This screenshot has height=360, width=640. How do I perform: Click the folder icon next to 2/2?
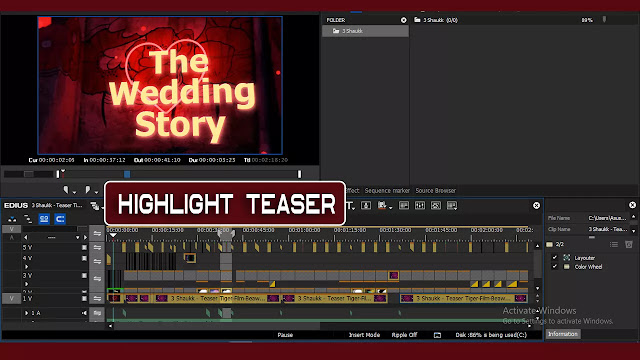pyautogui.click(x=549, y=244)
